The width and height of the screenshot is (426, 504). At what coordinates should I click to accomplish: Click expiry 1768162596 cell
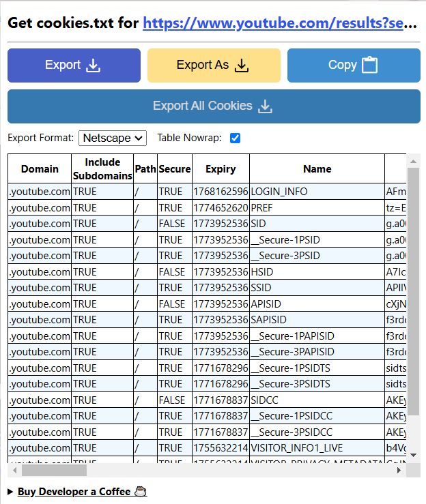[x=221, y=192]
